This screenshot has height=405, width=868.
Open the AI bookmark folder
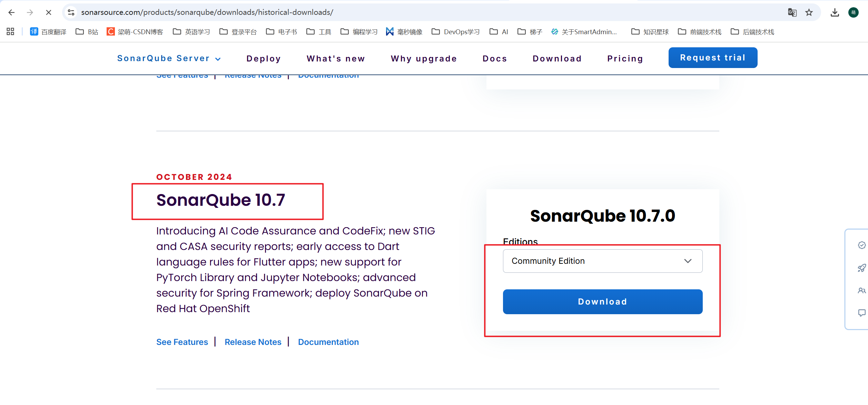tap(499, 32)
